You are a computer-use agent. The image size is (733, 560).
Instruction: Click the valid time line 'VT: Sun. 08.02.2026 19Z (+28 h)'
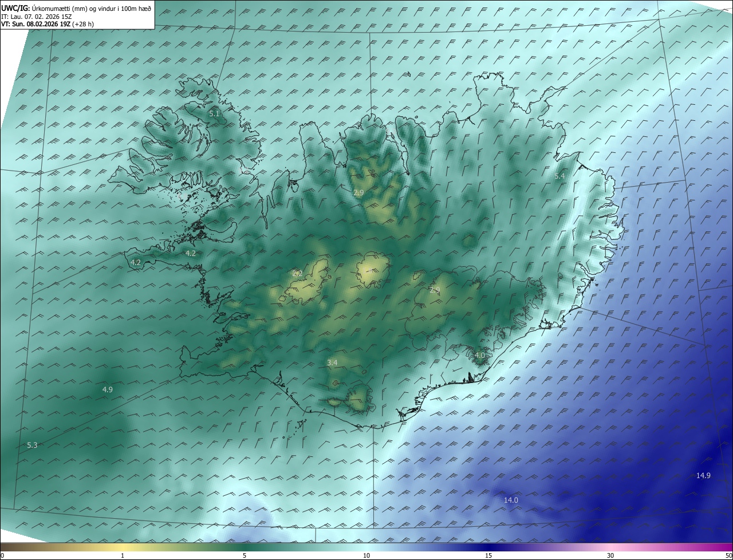tap(48, 24)
